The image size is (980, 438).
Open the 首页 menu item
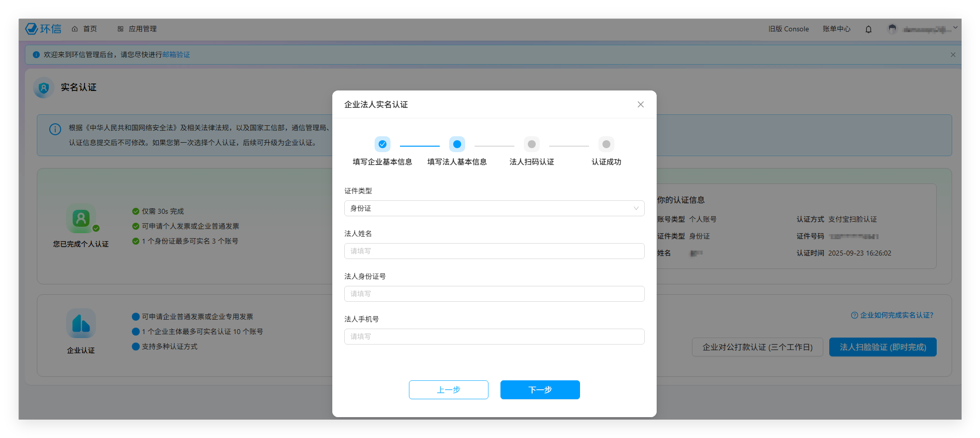[x=85, y=29]
